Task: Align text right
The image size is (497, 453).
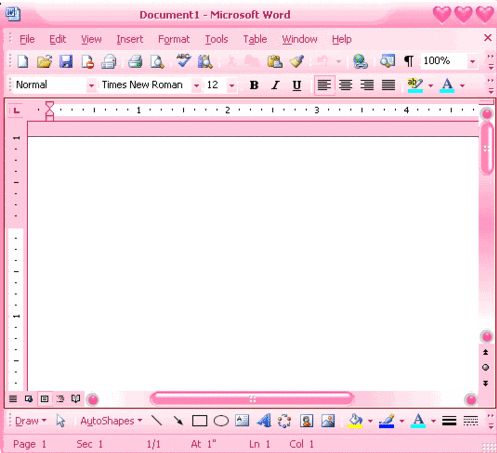Action: (367, 85)
